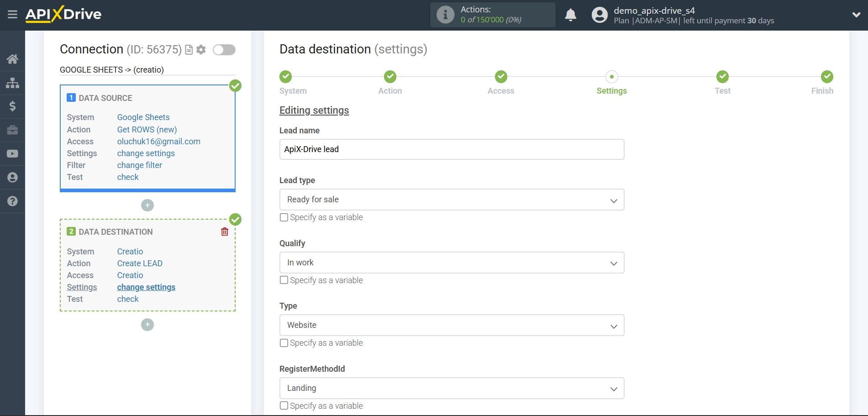Open the user profile icon in sidebar
868x416 pixels.
pos(12,177)
